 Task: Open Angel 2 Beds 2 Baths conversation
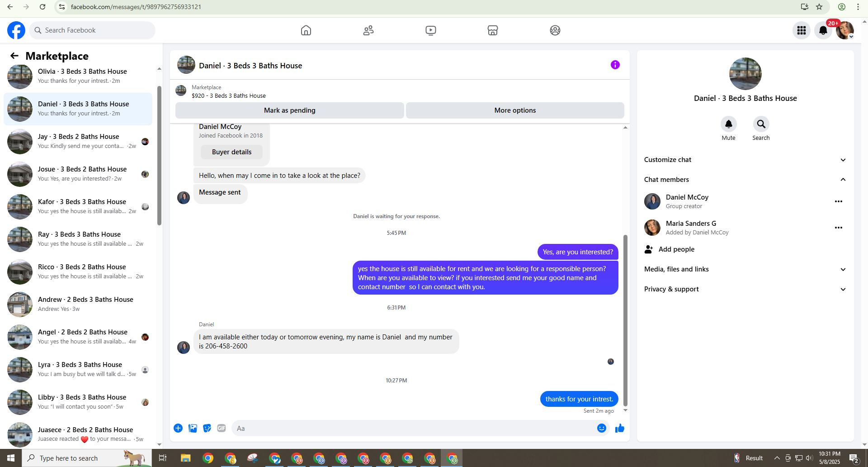click(x=78, y=337)
